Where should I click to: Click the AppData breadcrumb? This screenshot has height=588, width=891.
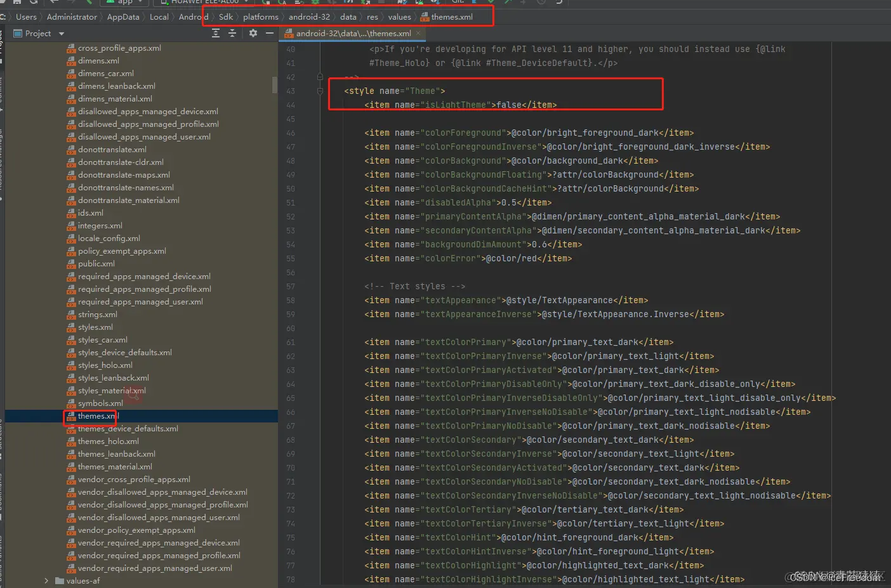coord(123,17)
